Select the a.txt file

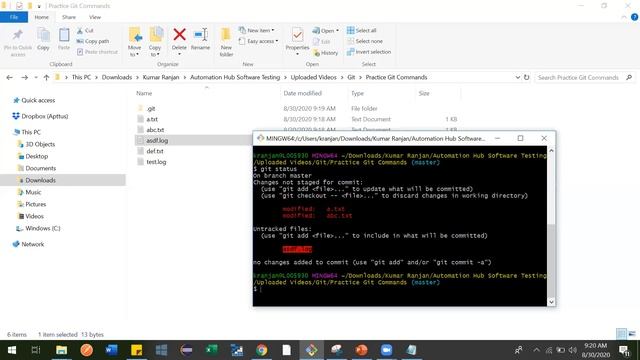(x=152, y=119)
